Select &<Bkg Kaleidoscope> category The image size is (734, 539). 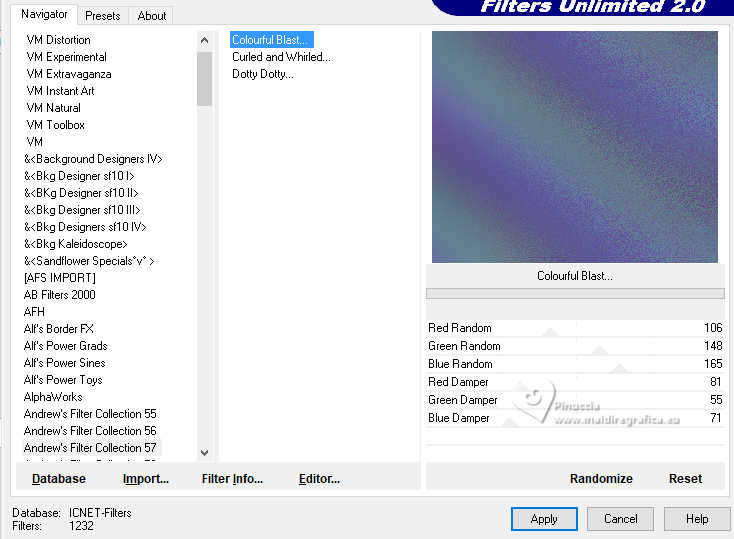(x=75, y=244)
